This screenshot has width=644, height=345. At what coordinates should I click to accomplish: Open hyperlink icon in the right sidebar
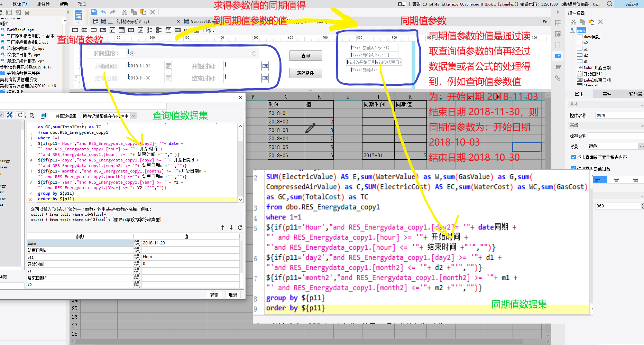558,78
